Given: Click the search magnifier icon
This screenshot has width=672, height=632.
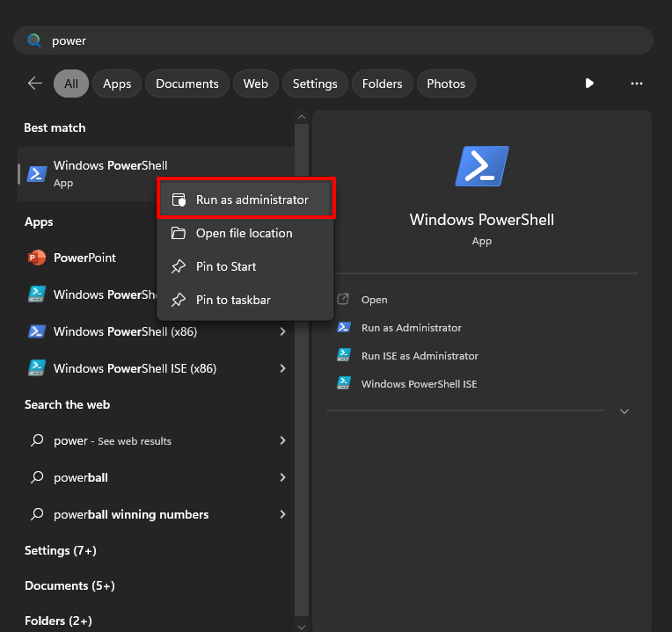Looking at the screenshot, I should tap(33, 40).
